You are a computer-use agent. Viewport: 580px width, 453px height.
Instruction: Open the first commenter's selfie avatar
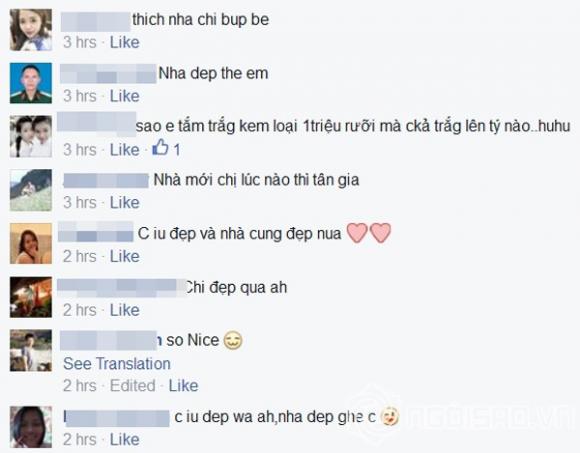31,30
